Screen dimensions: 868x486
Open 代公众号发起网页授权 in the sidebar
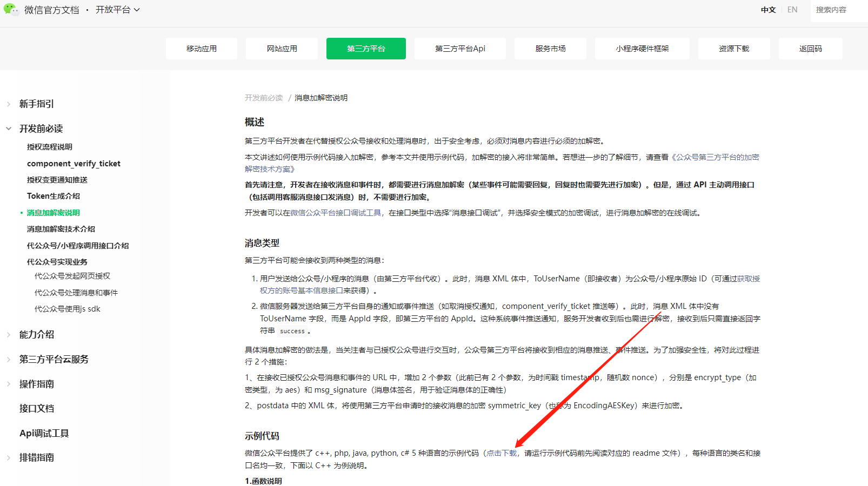point(72,276)
